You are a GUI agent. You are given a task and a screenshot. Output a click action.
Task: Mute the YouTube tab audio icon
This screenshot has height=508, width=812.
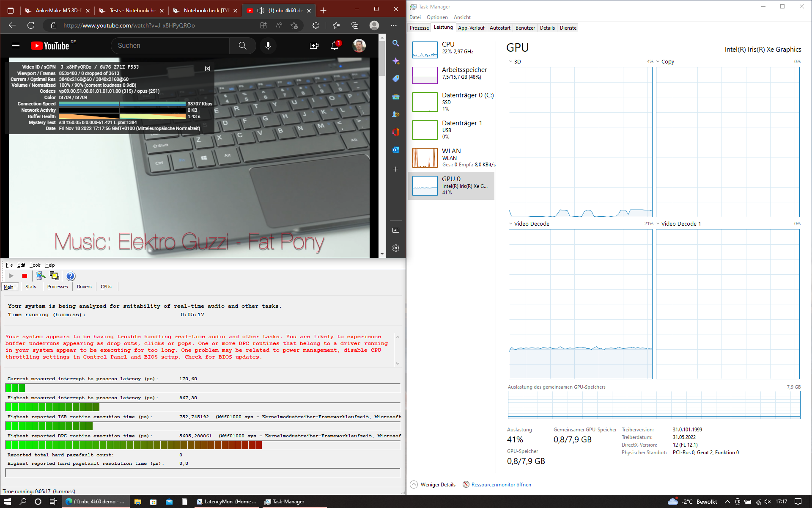tap(261, 11)
